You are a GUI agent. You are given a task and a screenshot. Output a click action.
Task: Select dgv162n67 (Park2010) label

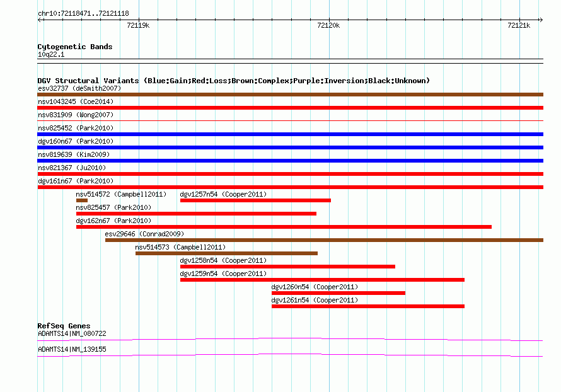point(113,221)
